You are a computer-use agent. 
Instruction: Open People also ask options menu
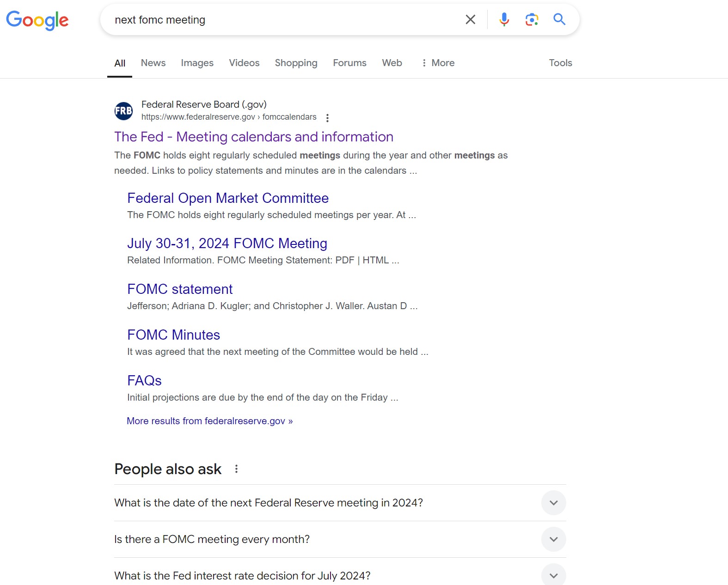[x=236, y=469]
